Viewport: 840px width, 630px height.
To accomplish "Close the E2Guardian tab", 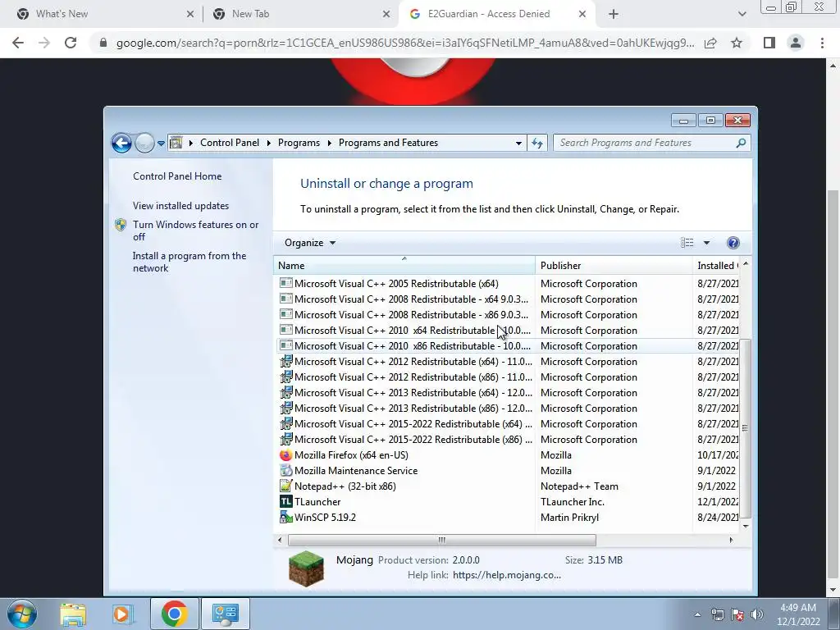I will pos(582,14).
